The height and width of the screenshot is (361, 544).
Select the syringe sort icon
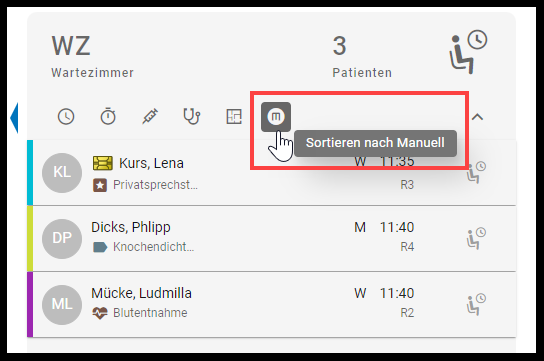(150, 116)
